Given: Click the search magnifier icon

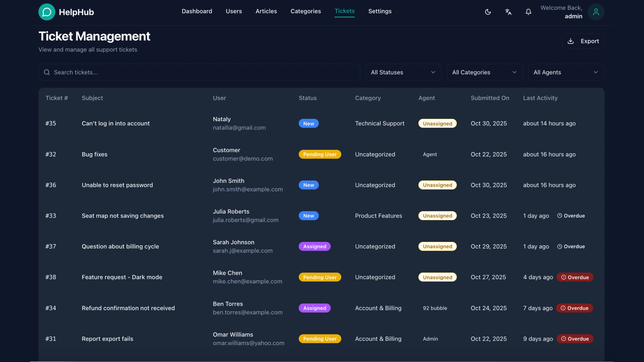Looking at the screenshot, I should pos(47,72).
